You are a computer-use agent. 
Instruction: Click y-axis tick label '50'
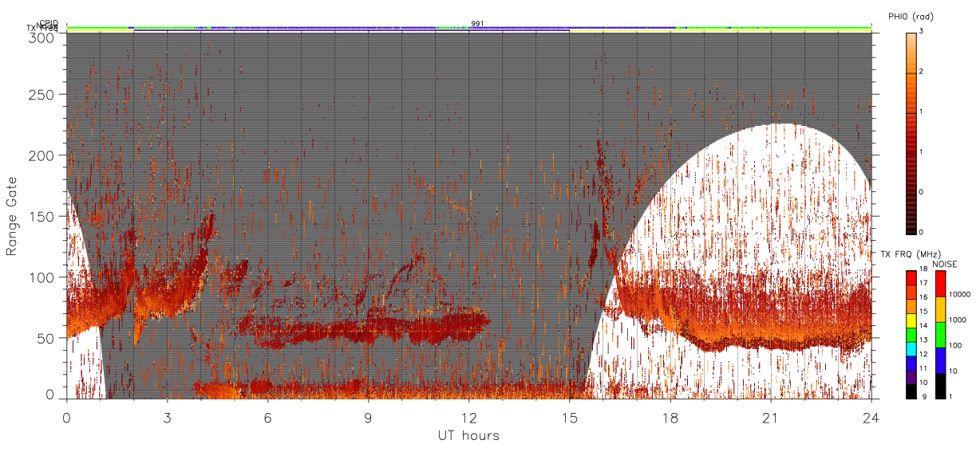click(x=45, y=338)
